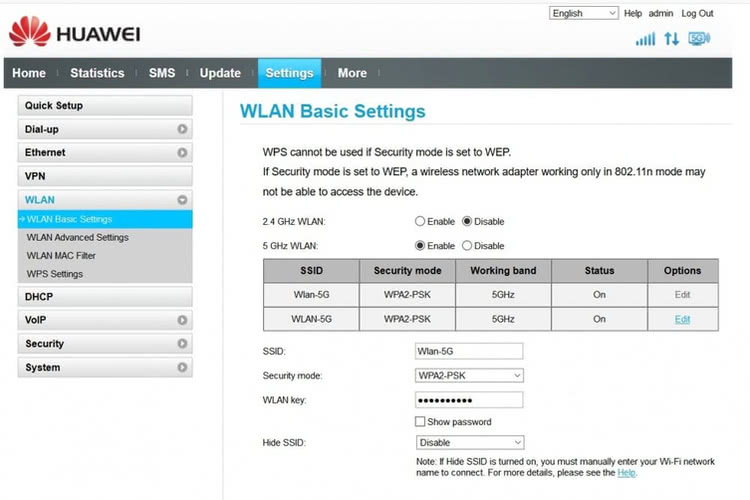Viewport: 750px width, 500px height.
Task: Expand the Security section arrow icon
Action: tap(182, 344)
